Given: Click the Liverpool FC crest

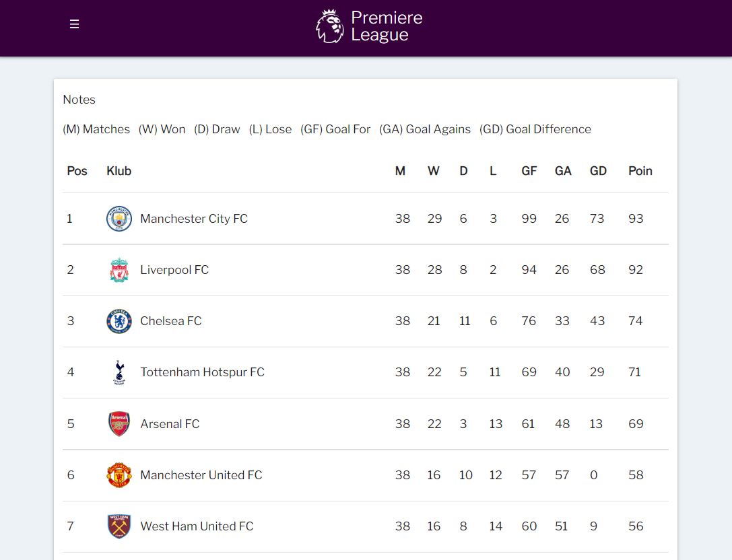Looking at the screenshot, I should click(119, 269).
